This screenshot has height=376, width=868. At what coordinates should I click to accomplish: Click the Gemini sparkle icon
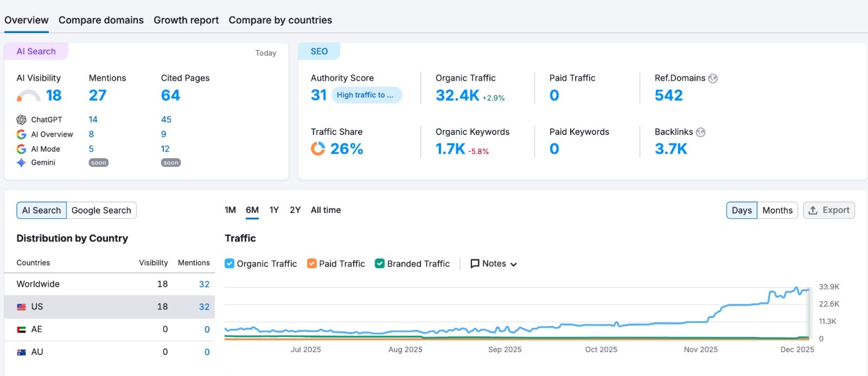pyautogui.click(x=21, y=163)
